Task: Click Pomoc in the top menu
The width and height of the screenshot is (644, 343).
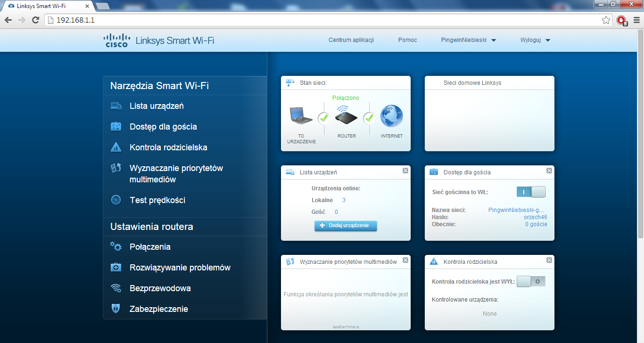Action: [x=407, y=40]
